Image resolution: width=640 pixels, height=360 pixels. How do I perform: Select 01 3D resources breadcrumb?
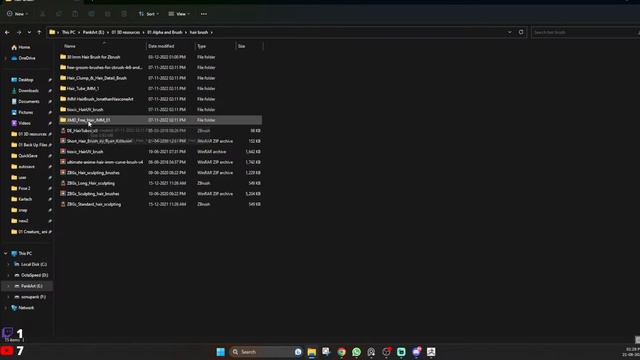pos(126,32)
